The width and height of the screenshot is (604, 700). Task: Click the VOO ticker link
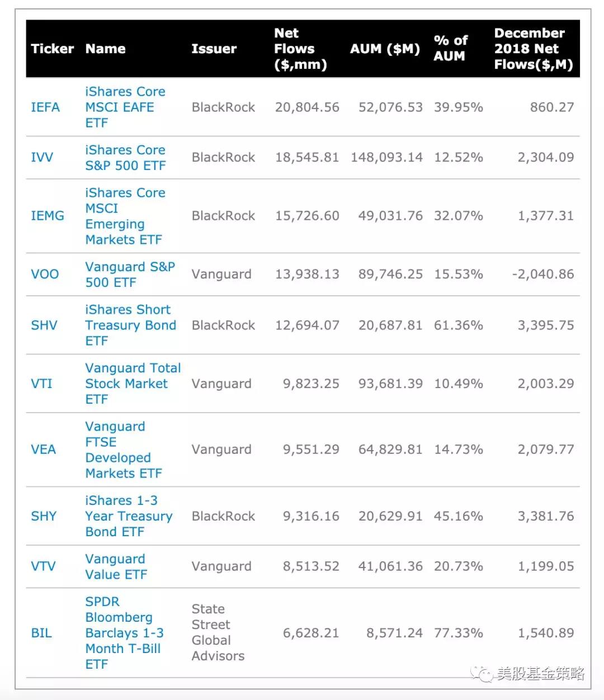pyautogui.click(x=45, y=274)
